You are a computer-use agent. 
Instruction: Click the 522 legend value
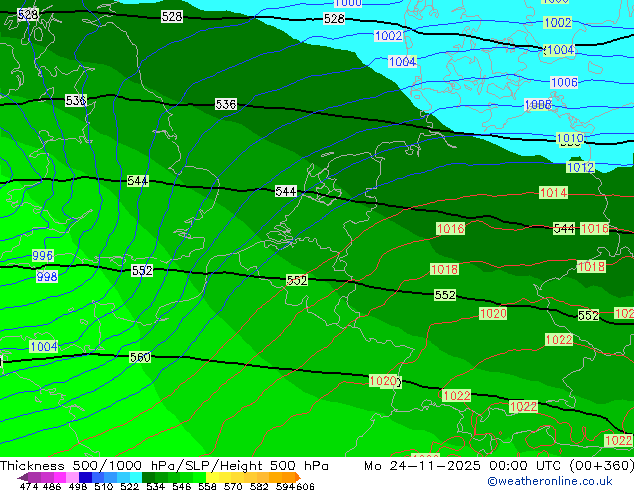[129, 486]
